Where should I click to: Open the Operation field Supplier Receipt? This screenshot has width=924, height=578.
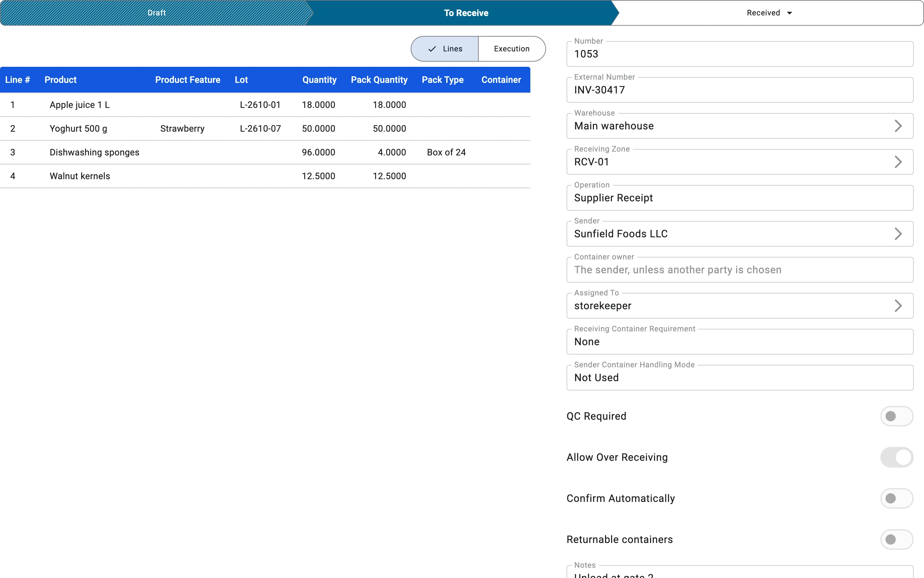(x=740, y=197)
